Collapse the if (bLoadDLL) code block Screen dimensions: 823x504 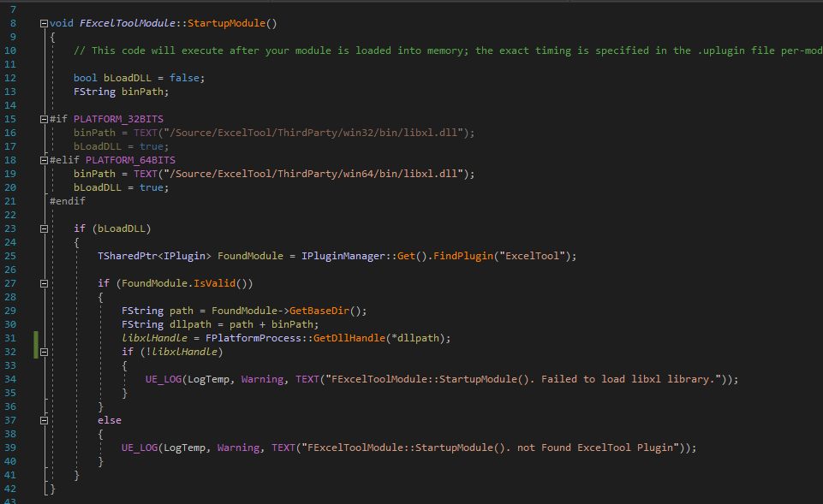click(43, 228)
